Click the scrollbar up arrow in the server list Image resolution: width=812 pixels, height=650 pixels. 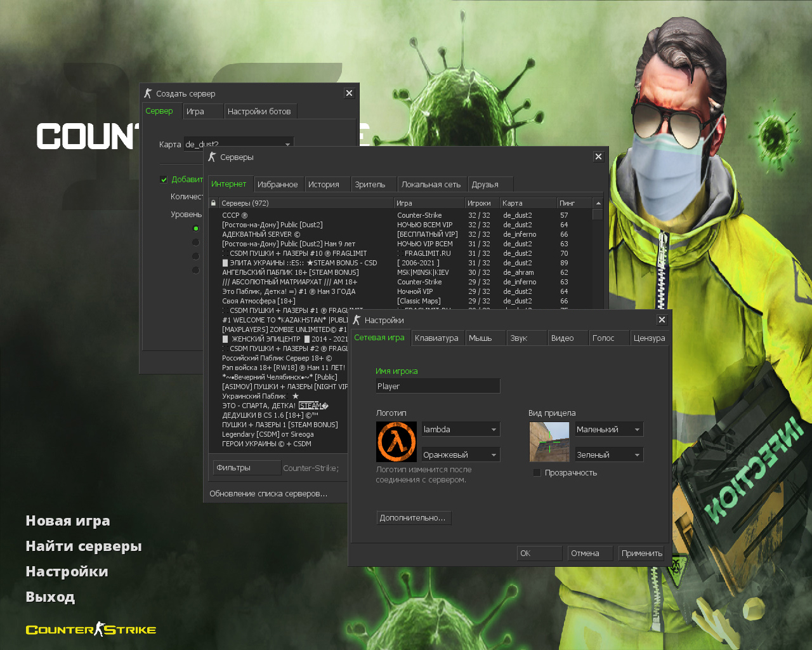597,202
